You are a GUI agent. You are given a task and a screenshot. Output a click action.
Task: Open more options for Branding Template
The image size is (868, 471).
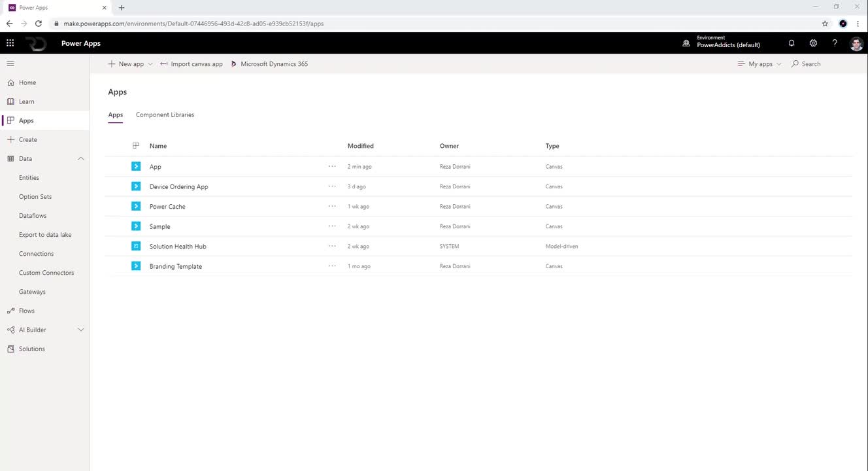coord(333,266)
